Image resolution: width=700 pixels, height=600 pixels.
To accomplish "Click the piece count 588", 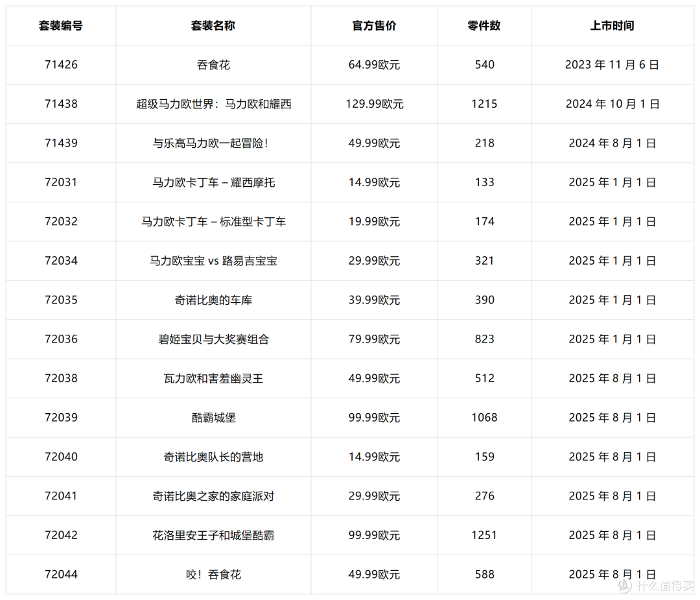I will pos(484,575).
